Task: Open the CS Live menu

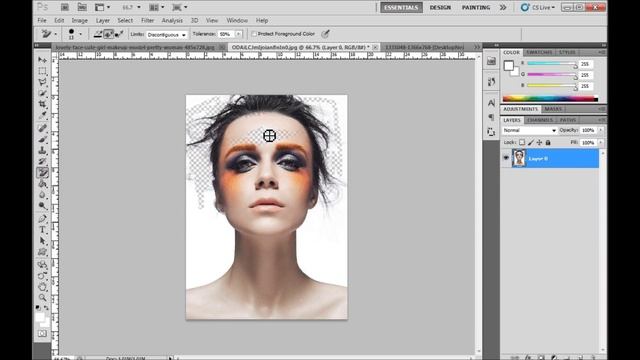Action: (x=538, y=7)
